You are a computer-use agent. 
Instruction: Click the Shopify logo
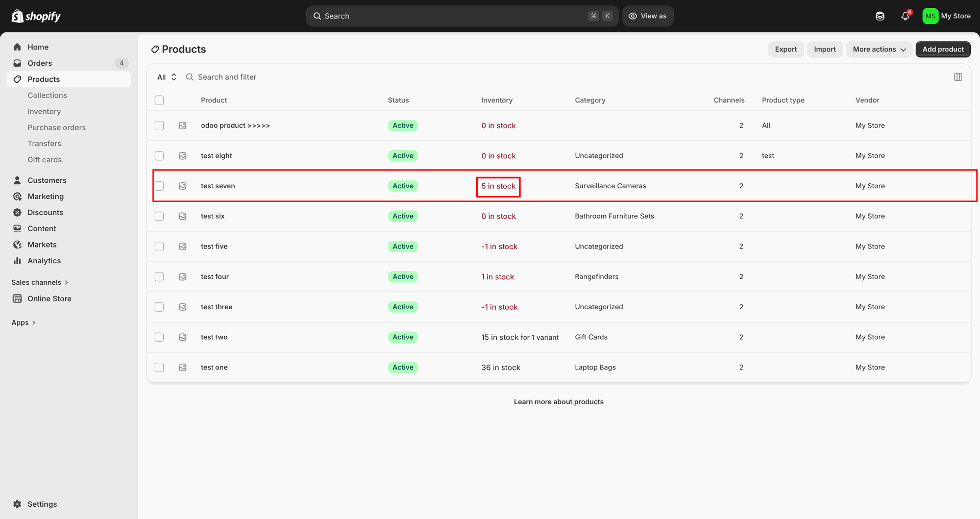(x=36, y=16)
